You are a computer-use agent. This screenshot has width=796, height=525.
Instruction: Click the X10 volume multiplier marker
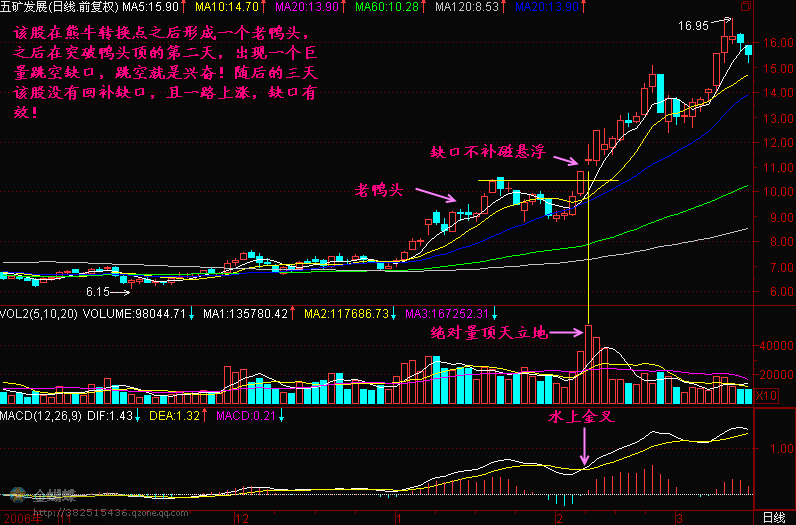(x=765, y=396)
